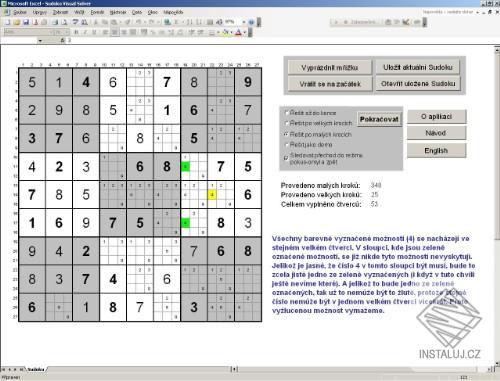Click the Vyprázdnit mřížku button
This screenshot has width=500, height=381.
click(x=330, y=68)
